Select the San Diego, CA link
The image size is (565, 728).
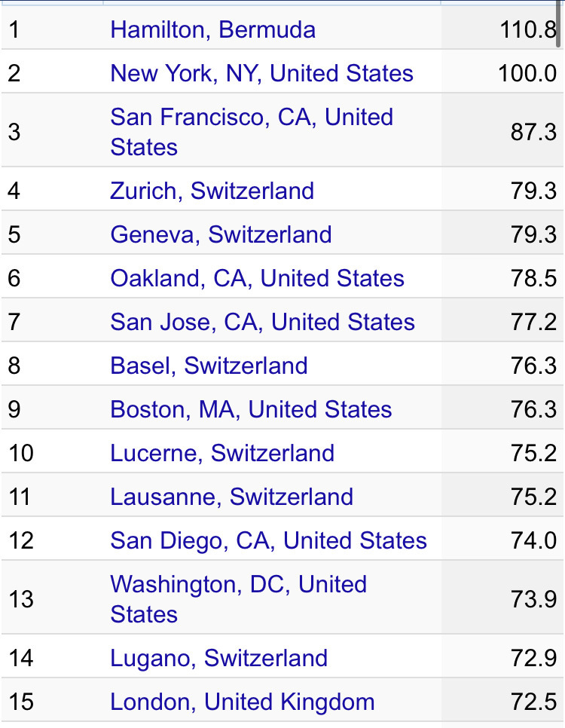(x=268, y=540)
